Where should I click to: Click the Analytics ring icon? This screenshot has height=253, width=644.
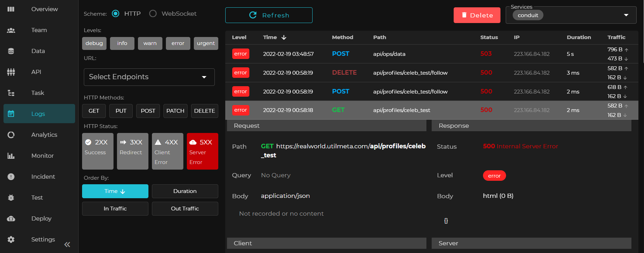(x=11, y=135)
